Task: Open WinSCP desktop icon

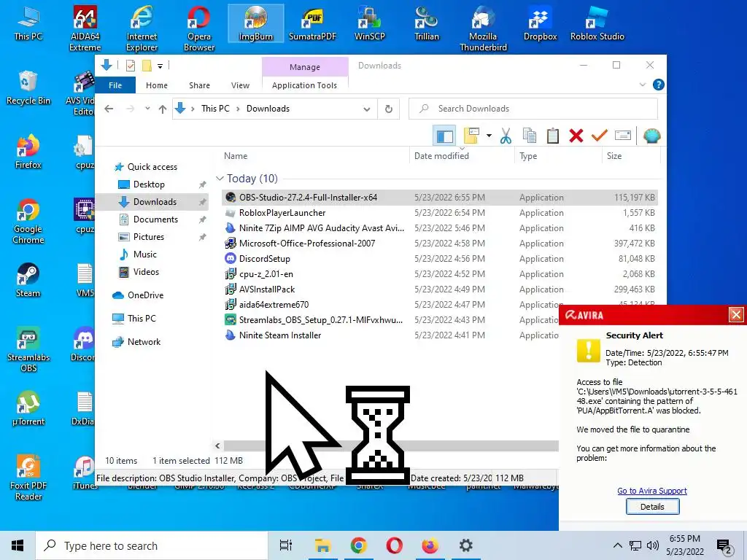Action: click(370, 23)
